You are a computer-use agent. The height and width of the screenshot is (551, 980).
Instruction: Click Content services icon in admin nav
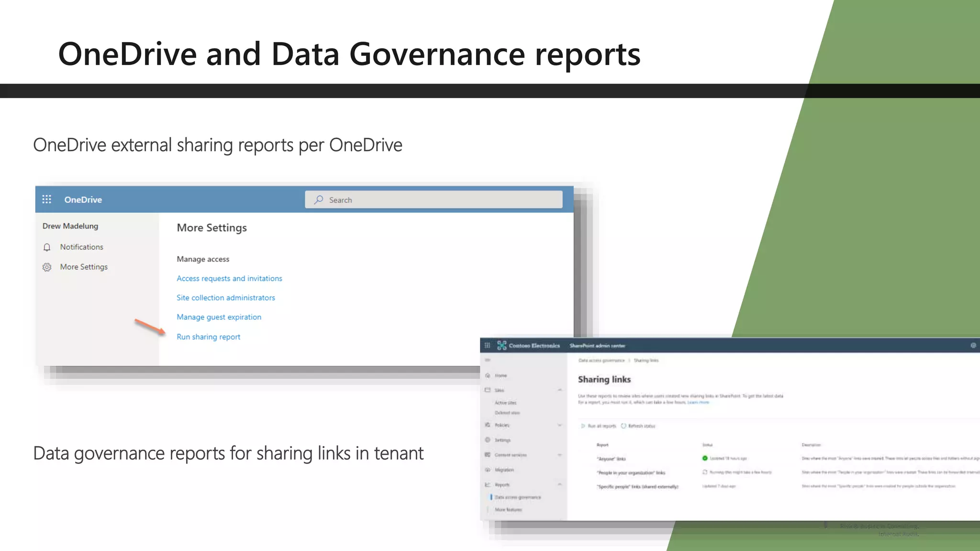488,454
